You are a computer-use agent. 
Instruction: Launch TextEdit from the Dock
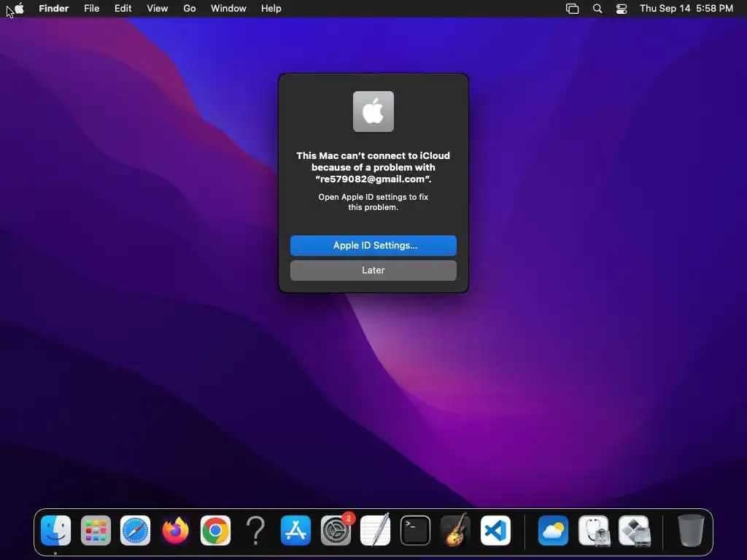pyautogui.click(x=376, y=530)
